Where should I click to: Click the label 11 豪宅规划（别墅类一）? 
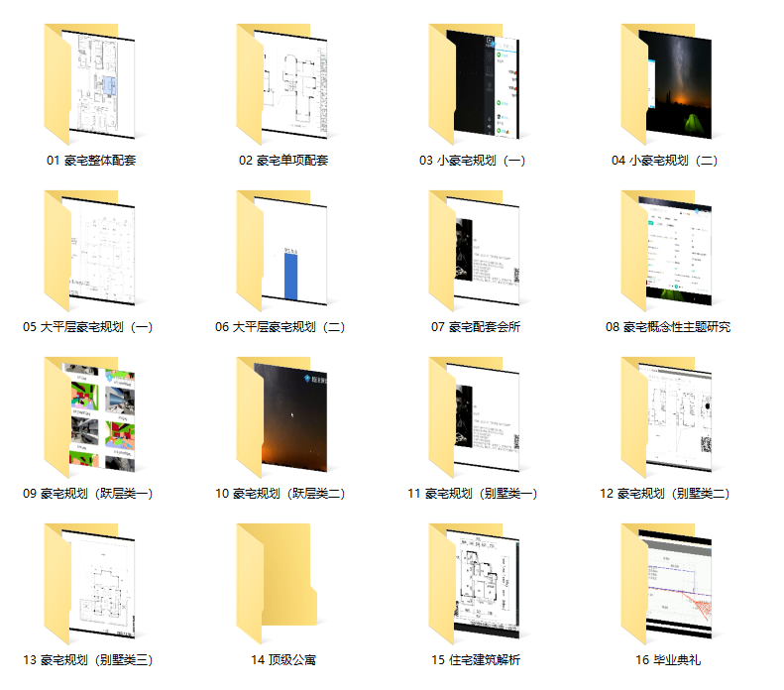[x=473, y=494]
